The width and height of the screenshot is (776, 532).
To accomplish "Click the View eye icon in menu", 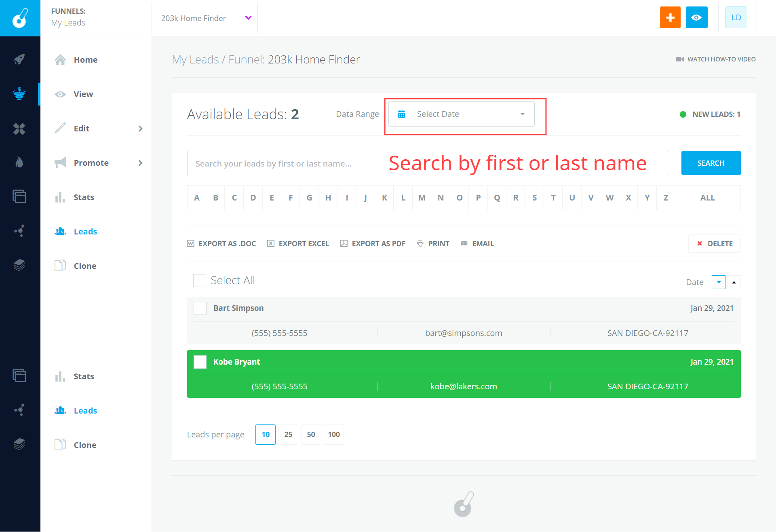I will 60,94.
